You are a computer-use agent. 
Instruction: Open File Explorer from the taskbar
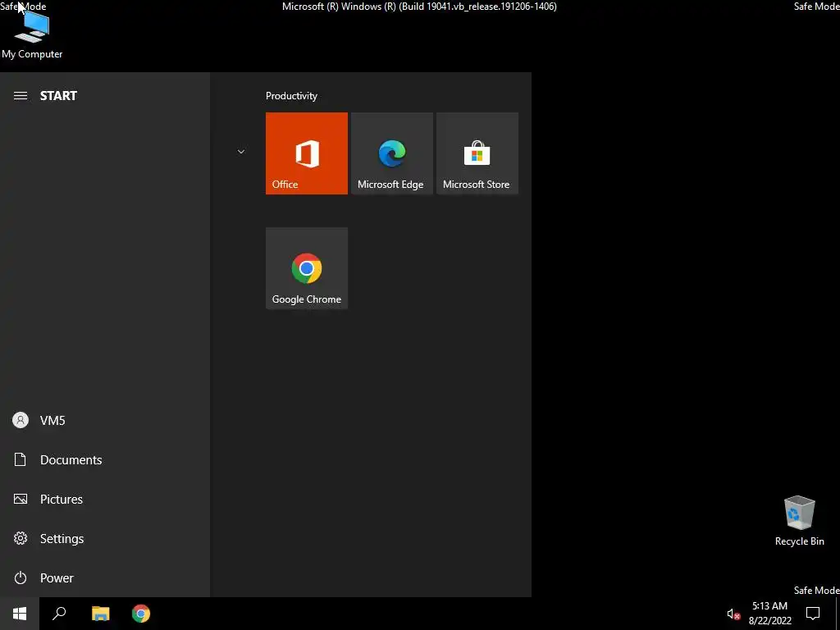[x=100, y=614]
